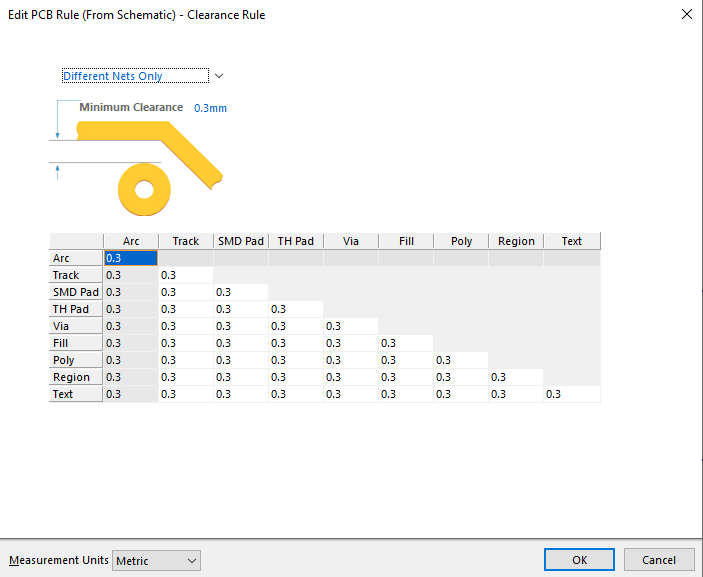Click the Via row Arc column cell
The height and width of the screenshot is (577, 703).
131,326
